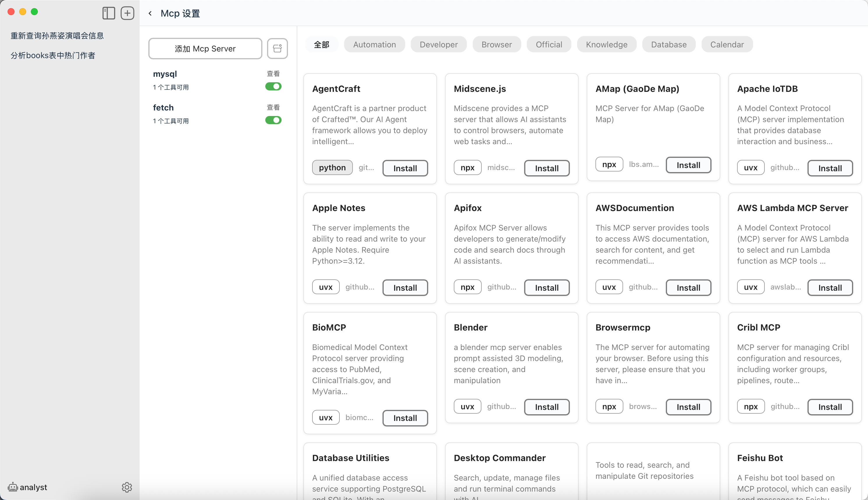Click the new chat plus icon
The width and height of the screenshot is (868, 500).
pos(127,13)
